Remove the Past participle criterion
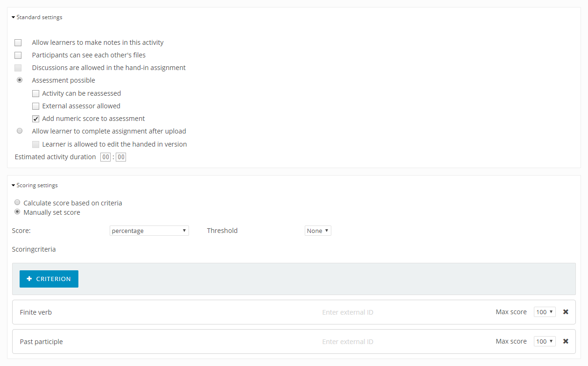The image size is (588, 366). [x=566, y=341]
